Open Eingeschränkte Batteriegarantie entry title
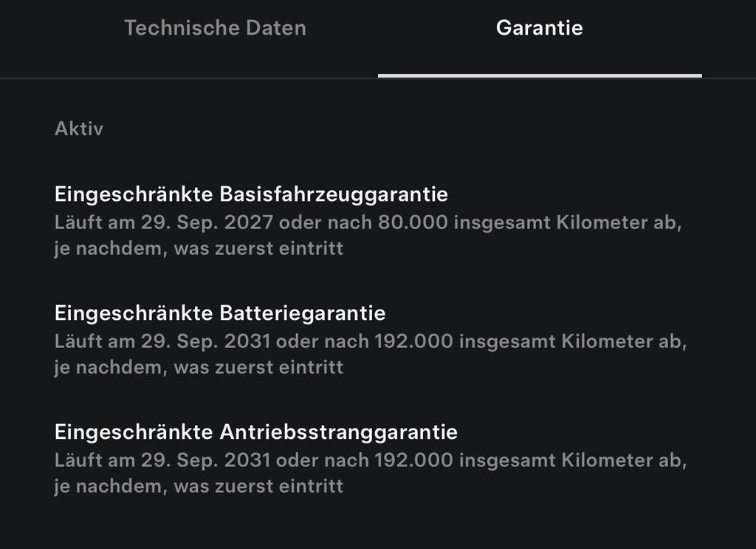This screenshot has height=549, width=756. click(x=220, y=313)
